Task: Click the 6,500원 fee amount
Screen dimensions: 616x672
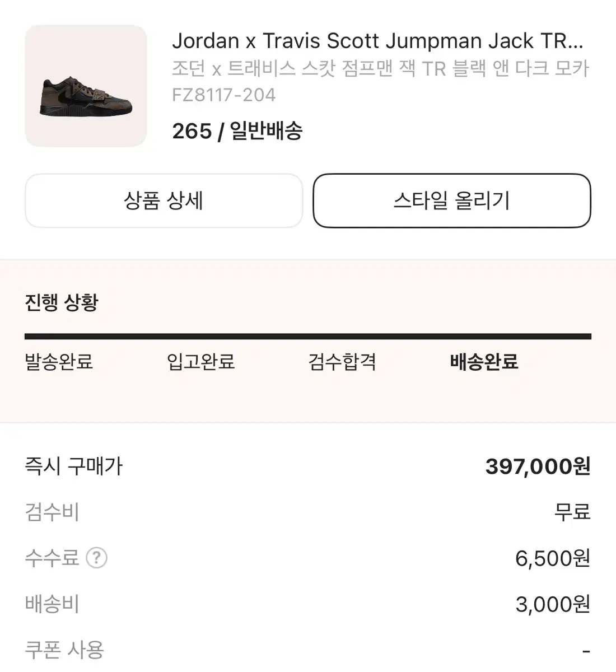Action: click(552, 558)
